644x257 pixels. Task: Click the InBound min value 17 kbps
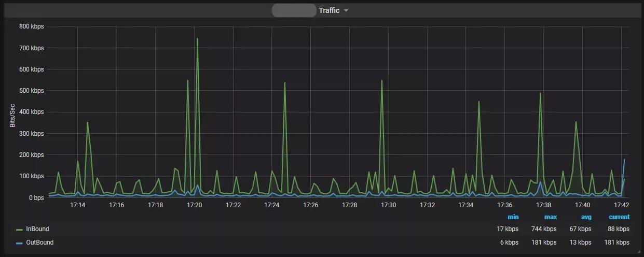508,229
